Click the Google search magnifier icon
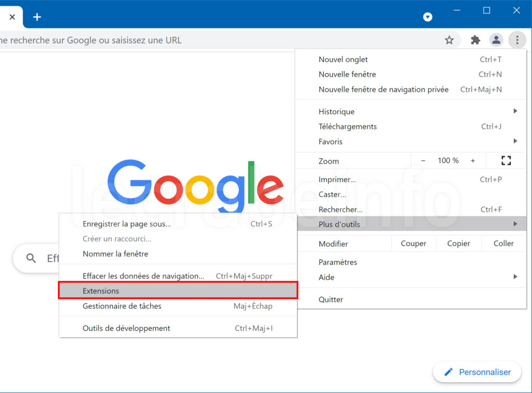532x393 pixels. [31, 259]
